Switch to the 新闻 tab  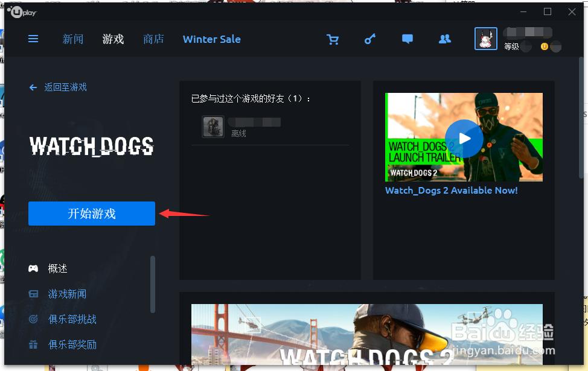(72, 39)
